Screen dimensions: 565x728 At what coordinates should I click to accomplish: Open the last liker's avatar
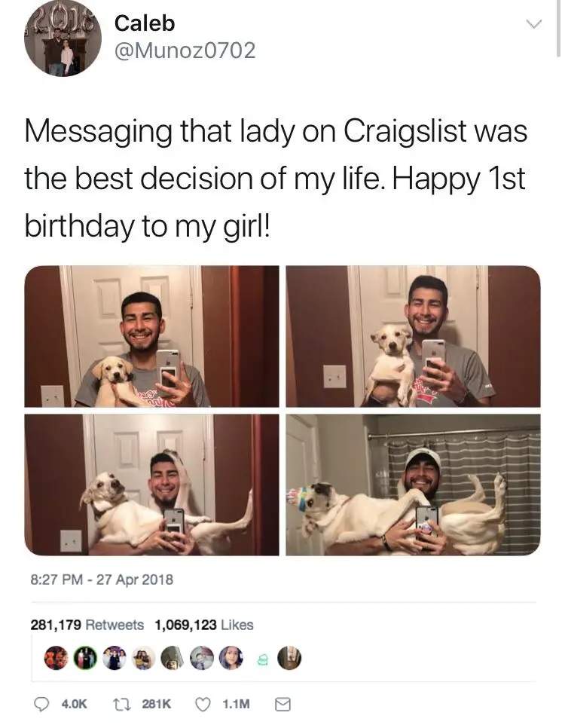click(289, 658)
